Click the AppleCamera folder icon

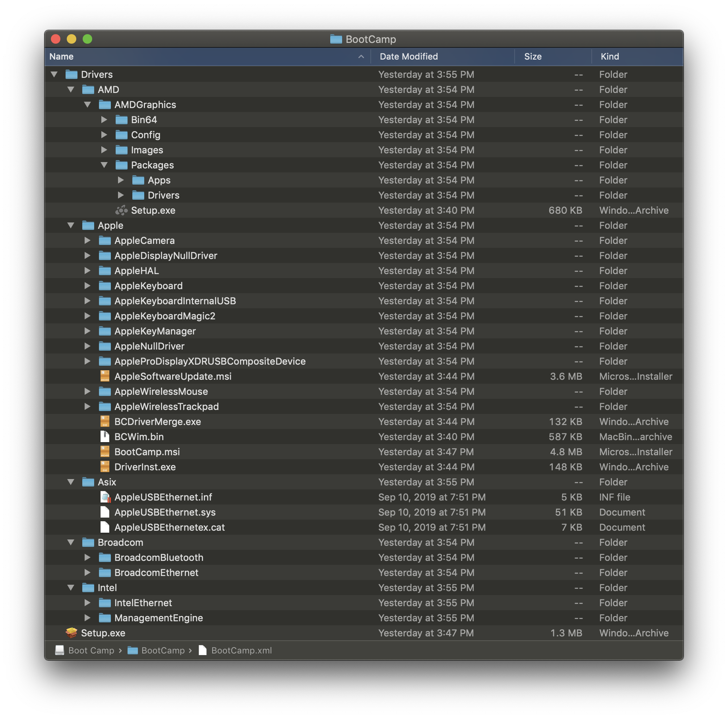[105, 240]
